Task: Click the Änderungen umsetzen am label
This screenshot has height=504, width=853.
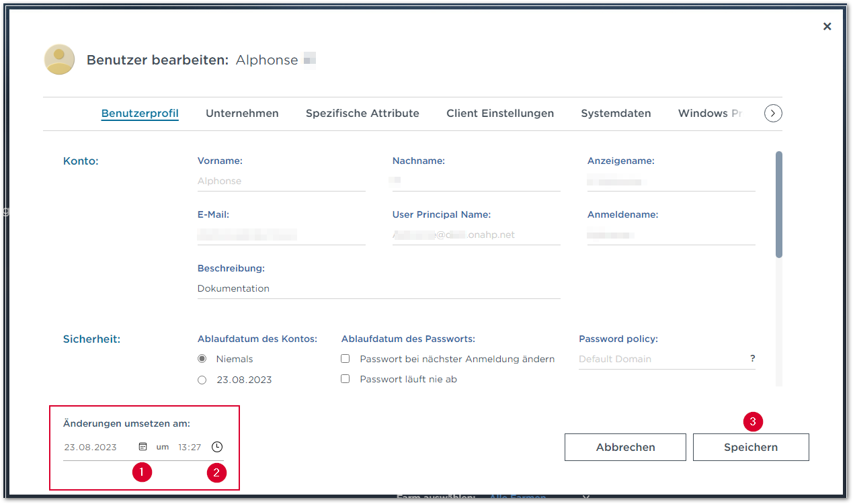Action: (x=127, y=423)
